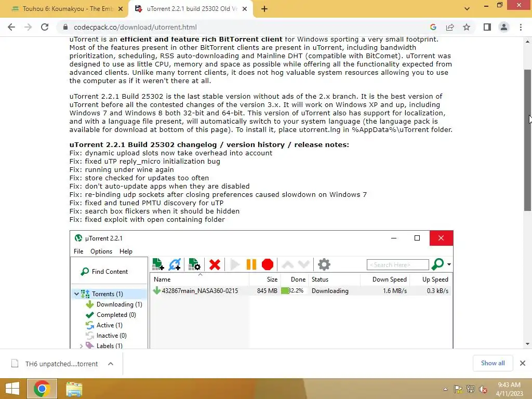The width and height of the screenshot is (532, 399).
Task: Click the 32.2% progress bar
Action: [x=294, y=291]
